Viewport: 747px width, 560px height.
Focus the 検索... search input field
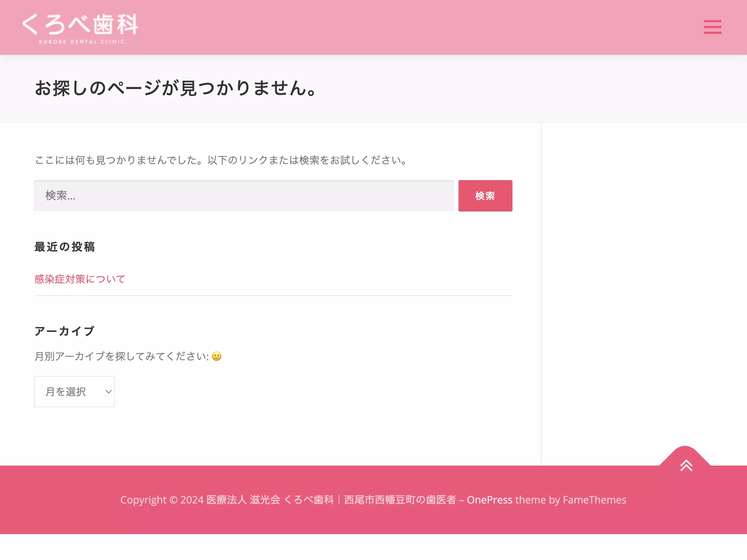point(244,195)
